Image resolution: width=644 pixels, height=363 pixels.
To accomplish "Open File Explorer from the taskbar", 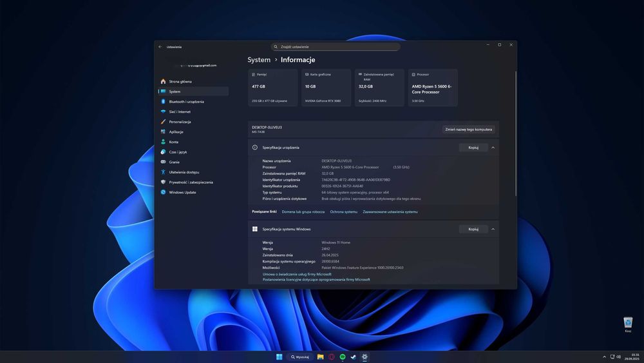I will click(x=320, y=357).
